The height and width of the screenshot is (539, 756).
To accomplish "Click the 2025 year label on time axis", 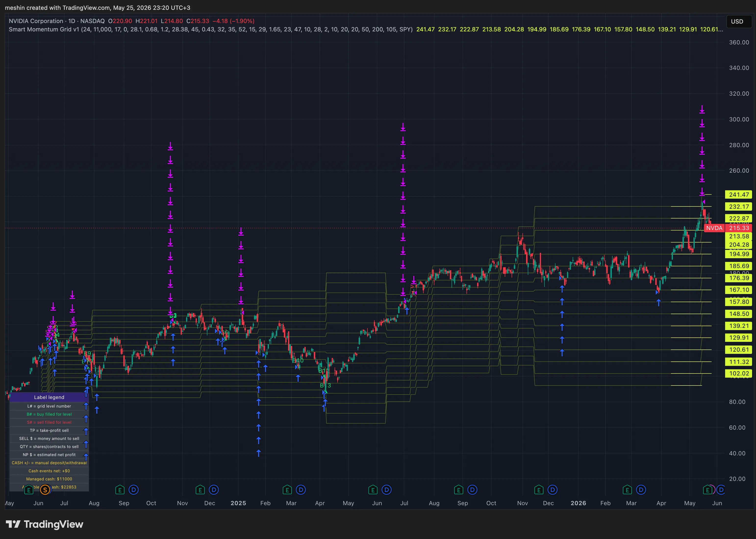I will [238, 503].
